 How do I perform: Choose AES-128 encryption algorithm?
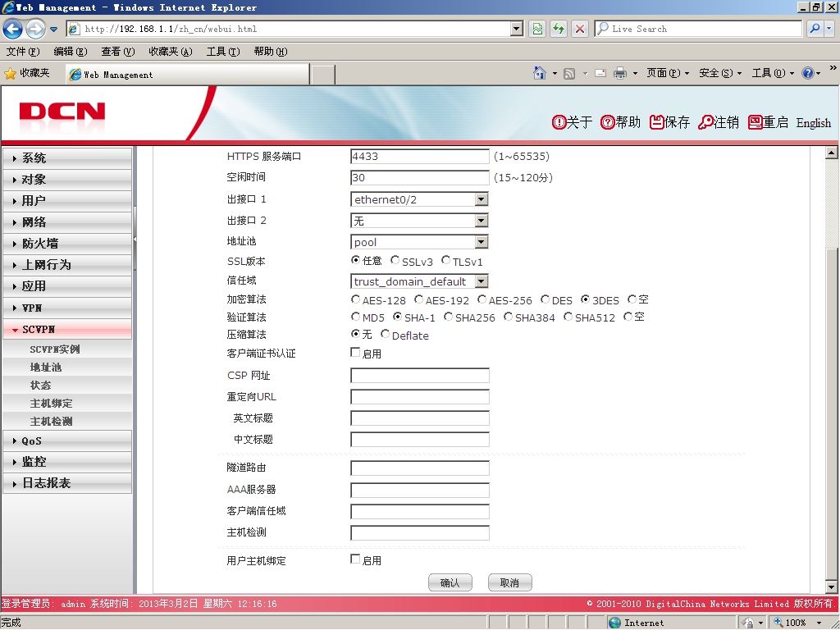(x=355, y=299)
